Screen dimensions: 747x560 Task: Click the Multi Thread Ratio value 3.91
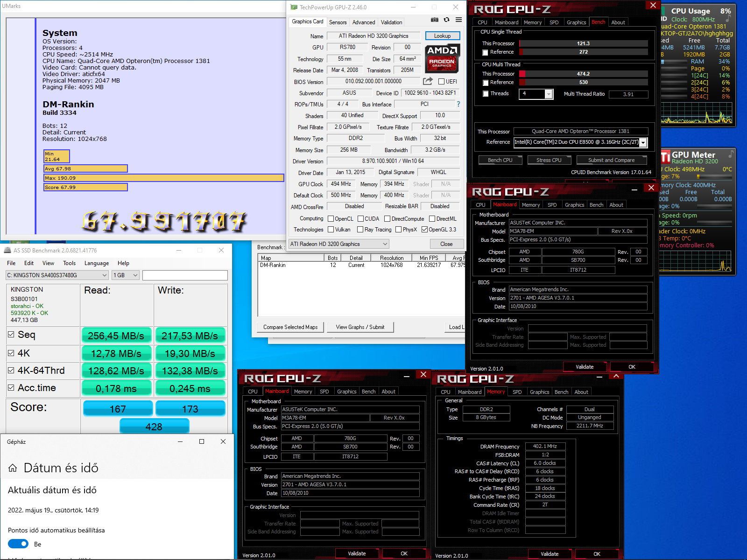628,94
